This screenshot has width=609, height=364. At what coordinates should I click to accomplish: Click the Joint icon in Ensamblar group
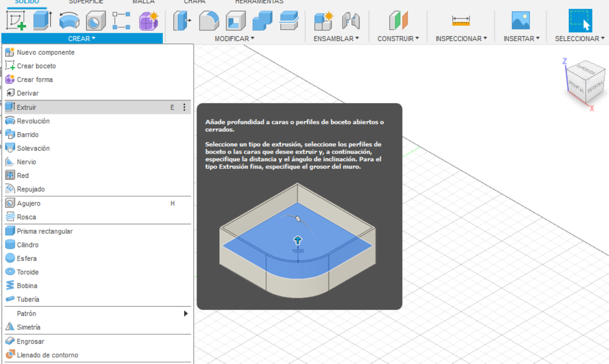[x=351, y=21]
